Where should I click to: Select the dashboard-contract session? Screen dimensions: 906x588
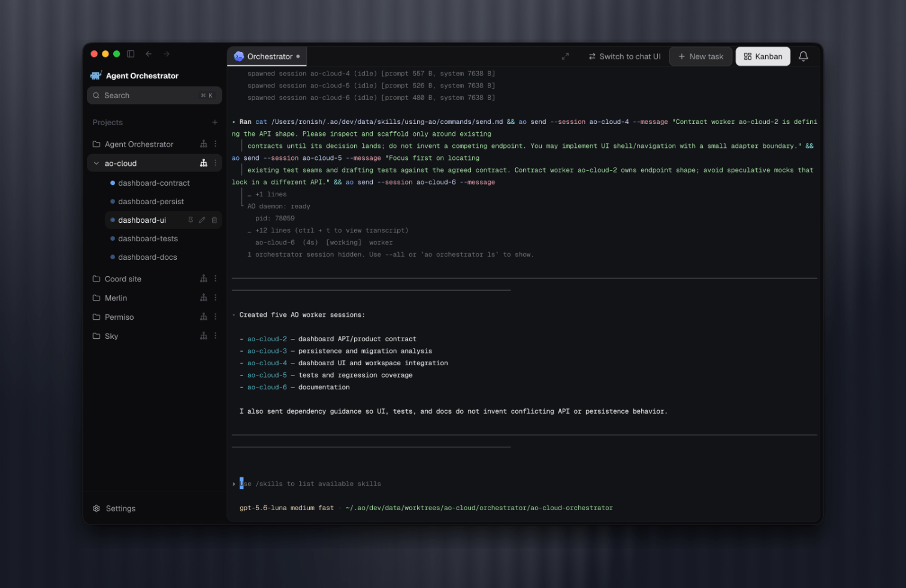pos(154,183)
